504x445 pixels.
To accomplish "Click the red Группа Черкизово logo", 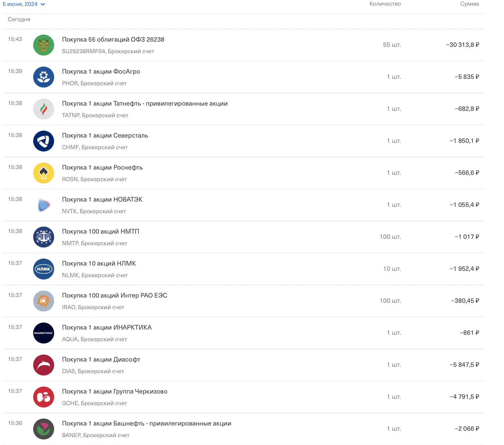I will pos(44,397).
